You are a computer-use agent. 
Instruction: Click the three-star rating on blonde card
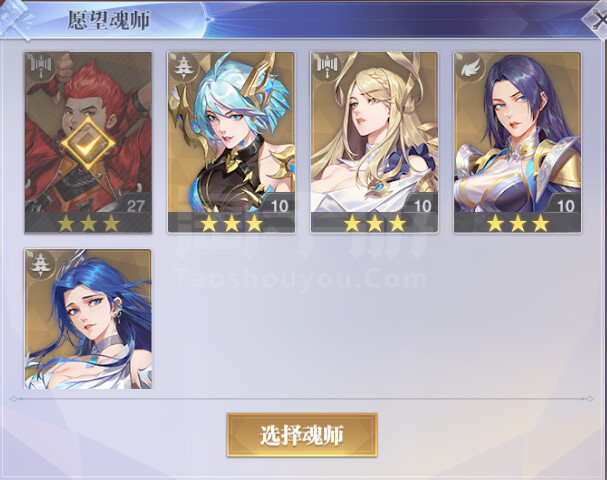point(375,223)
